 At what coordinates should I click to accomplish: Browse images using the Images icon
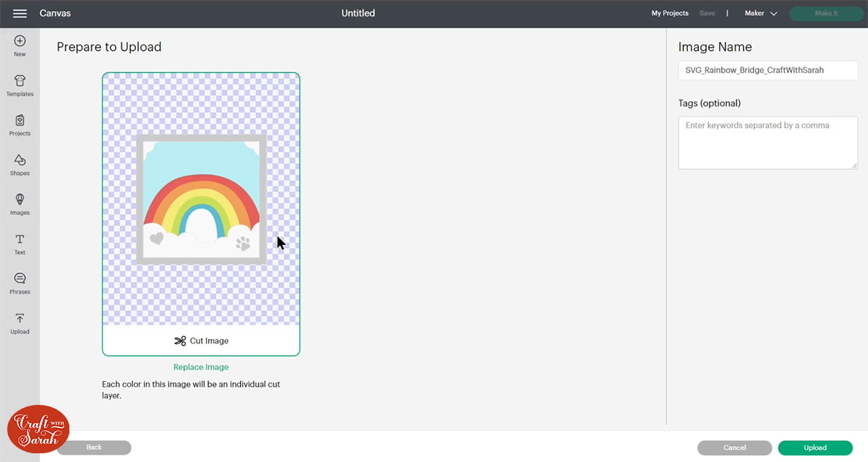(20, 203)
